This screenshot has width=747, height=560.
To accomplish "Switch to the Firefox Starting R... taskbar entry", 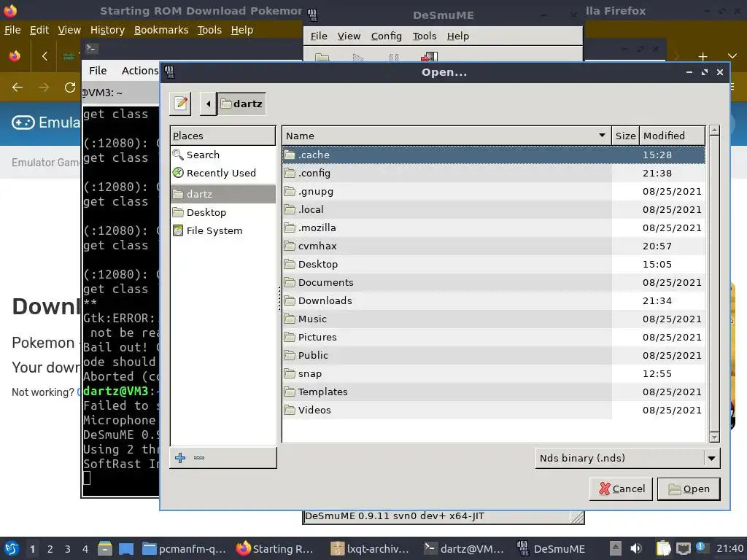I will (276, 549).
